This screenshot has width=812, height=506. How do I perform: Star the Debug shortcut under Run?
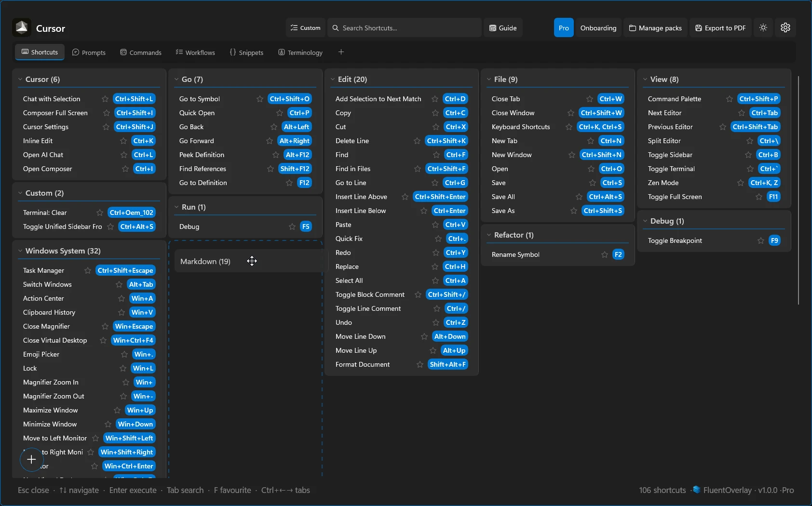click(x=293, y=226)
